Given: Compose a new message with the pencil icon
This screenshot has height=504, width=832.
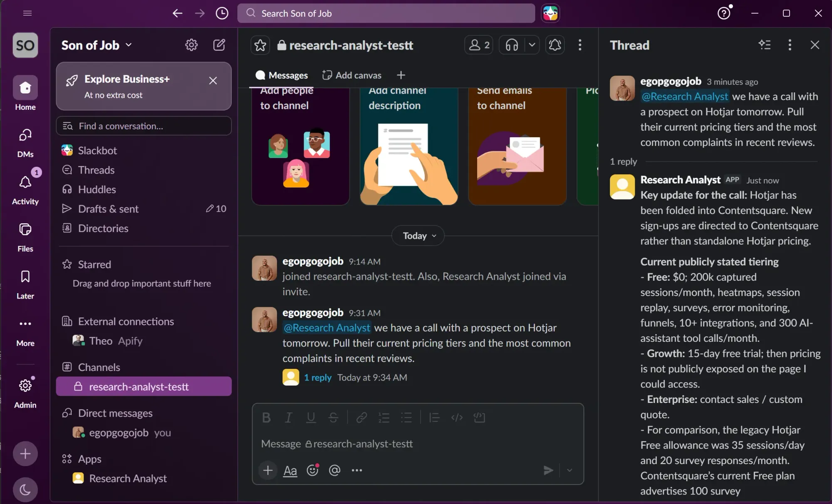Looking at the screenshot, I should click(219, 45).
